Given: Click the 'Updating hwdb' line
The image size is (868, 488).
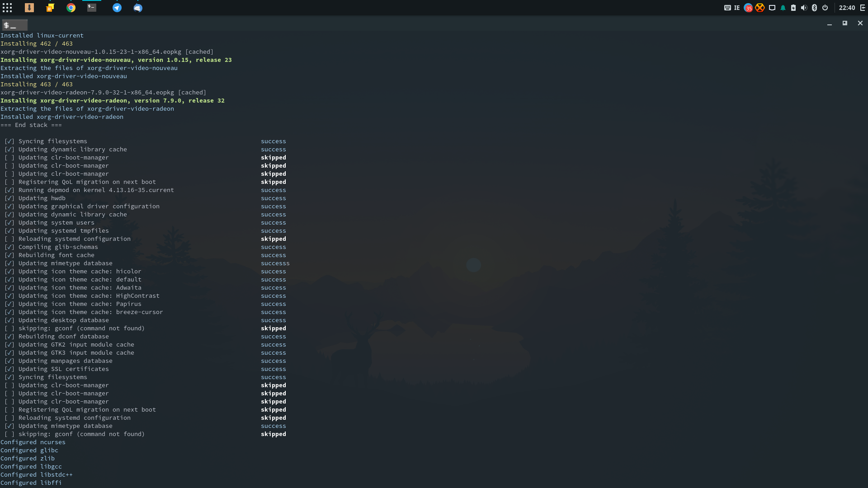Looking at the screenshot, I should click(42, 198).
